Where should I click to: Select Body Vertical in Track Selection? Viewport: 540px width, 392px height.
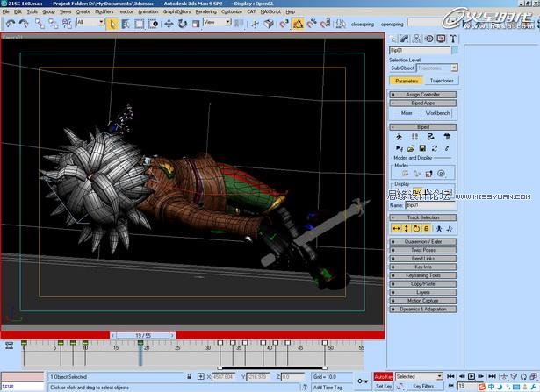coord(406,228)
